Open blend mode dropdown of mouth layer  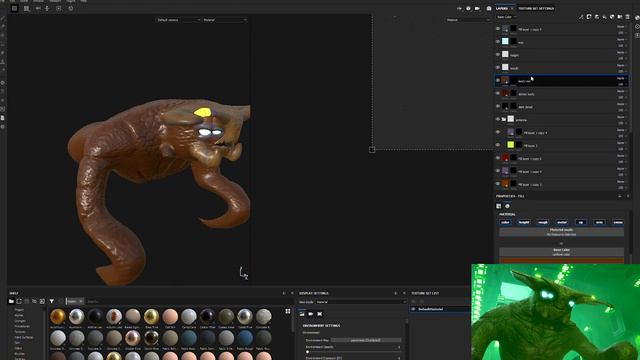(621, 65)
